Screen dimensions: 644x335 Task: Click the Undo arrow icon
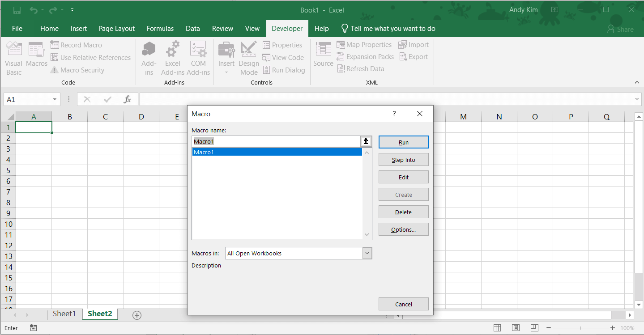click(34, 10)
